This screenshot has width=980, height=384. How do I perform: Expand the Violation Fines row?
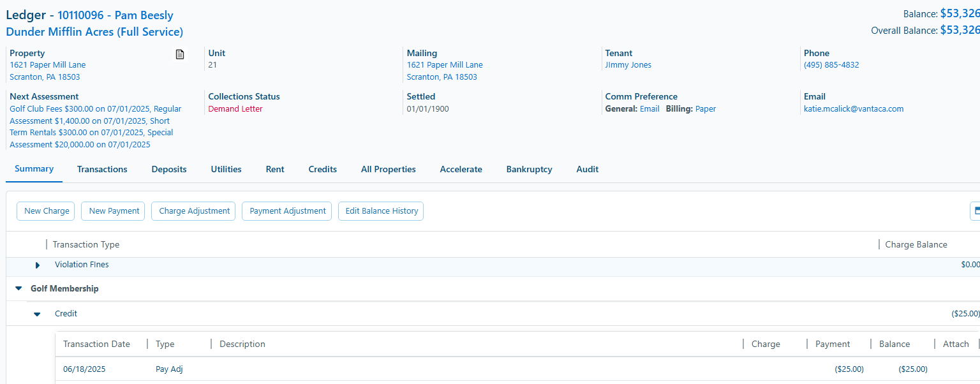tap(37, 265)
